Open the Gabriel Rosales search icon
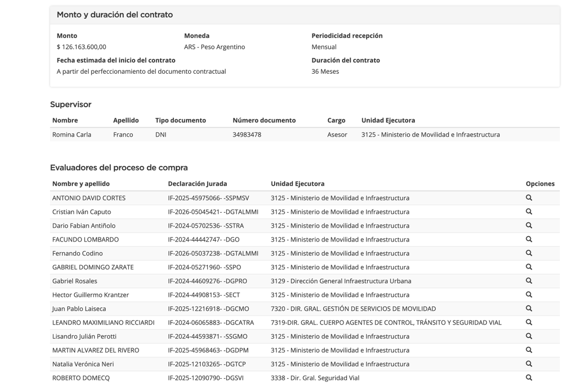 (x=529, y=281)
